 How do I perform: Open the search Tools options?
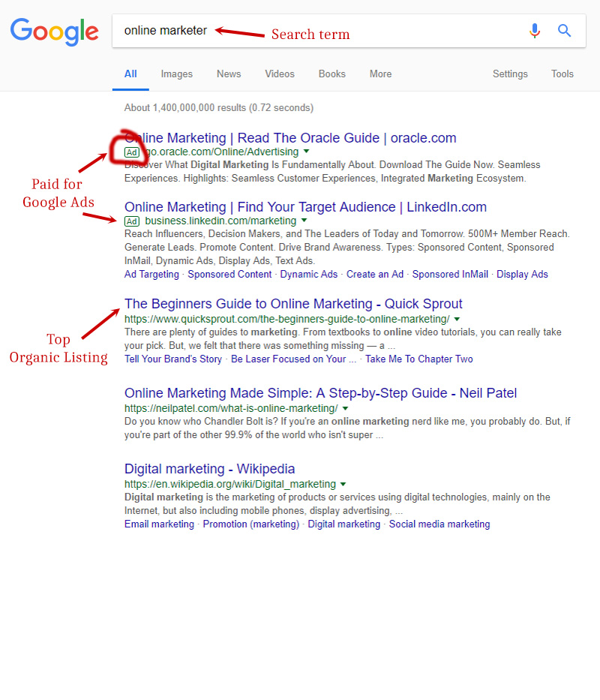(562, 74)
